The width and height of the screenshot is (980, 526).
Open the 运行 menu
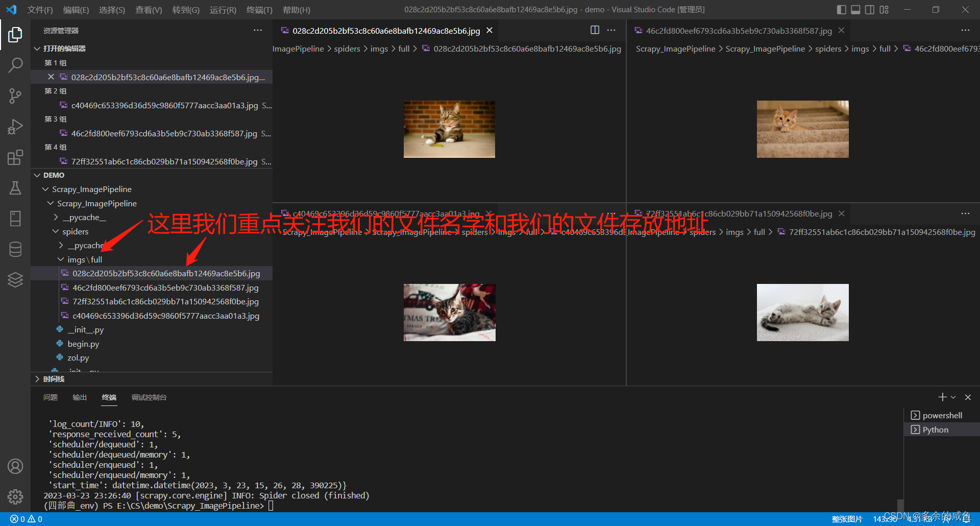[222, 10]
